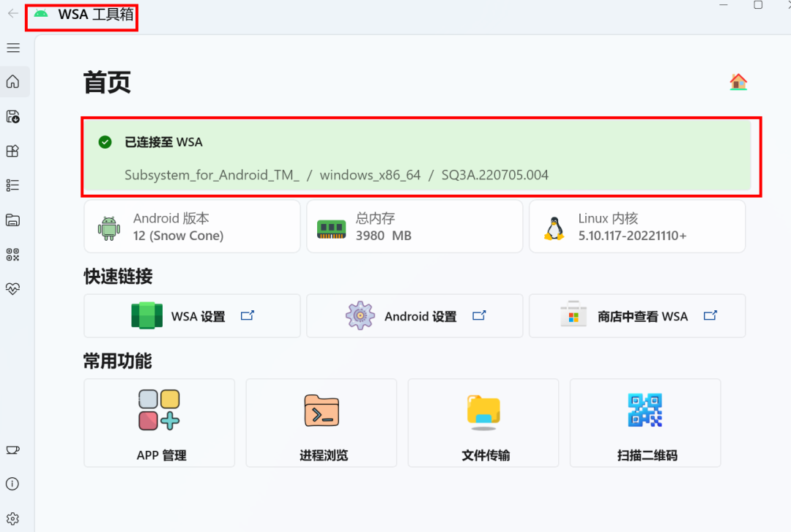791x532 pixels.
Task: Click external link icon beside Android 设置
Action: (x=479, y=315)
